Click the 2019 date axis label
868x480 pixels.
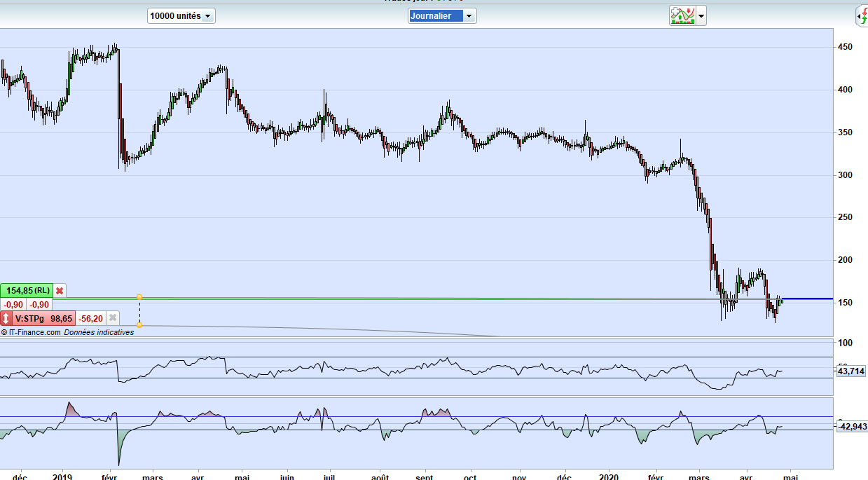click(62, 476)
